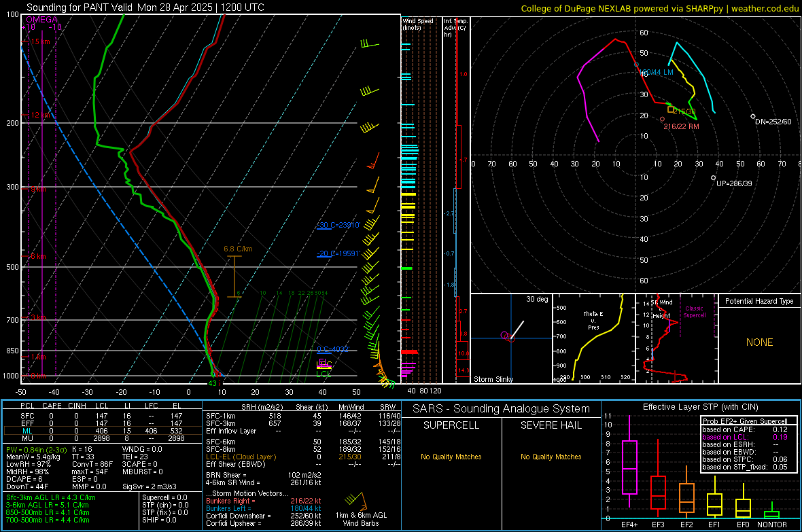802x532 pixels.
Task: Click the Sfc-3km AGL LR lapse rate line
Action: pos(51,497)
